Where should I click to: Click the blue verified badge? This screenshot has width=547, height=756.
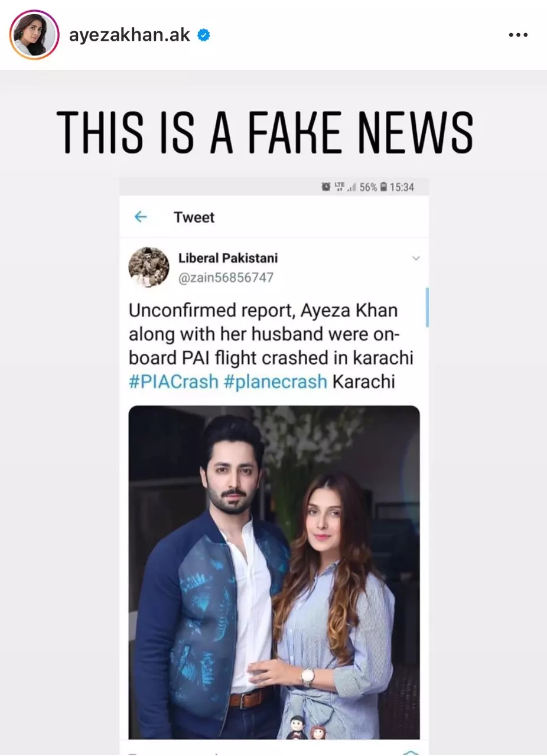click(204, 35)
